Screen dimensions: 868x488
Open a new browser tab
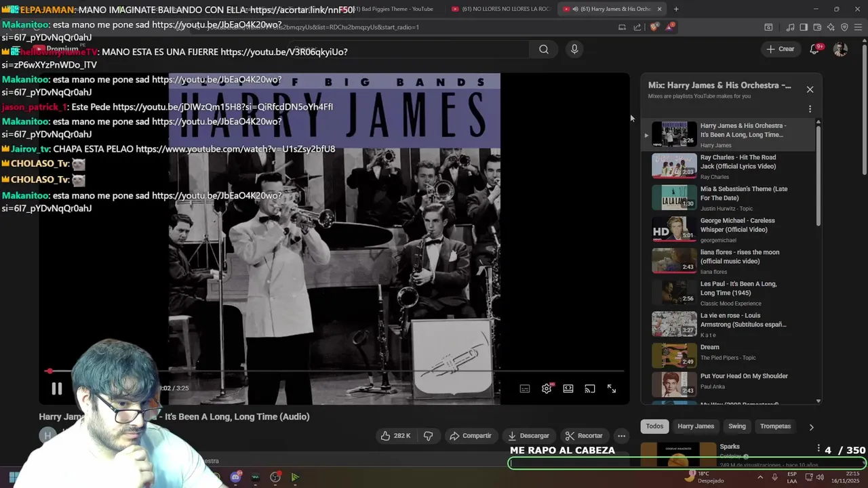[675, 9]
